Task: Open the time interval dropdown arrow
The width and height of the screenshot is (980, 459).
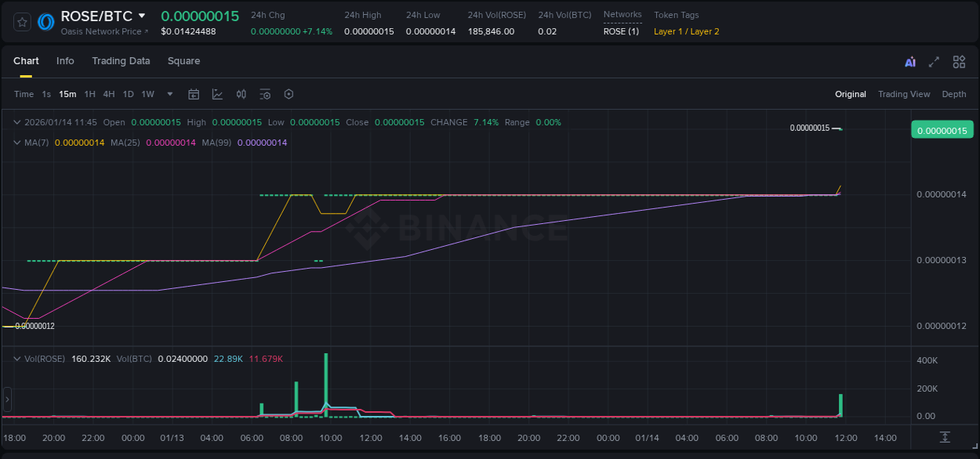Action: coord(169,94)
